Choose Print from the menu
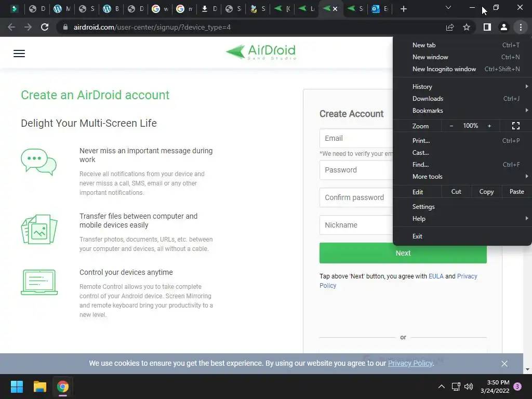The image size is (532, 399). click(462, 140)
